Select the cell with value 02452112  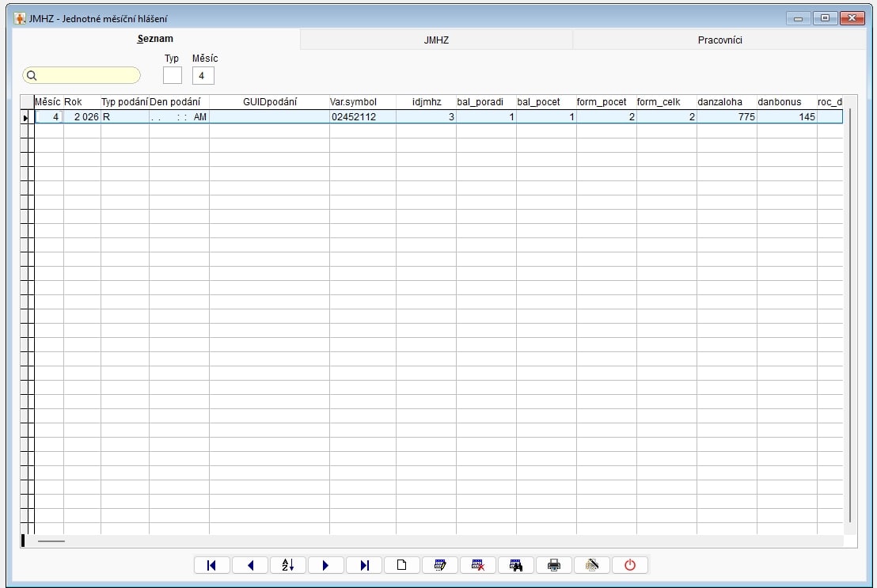[x=362, y=117]
